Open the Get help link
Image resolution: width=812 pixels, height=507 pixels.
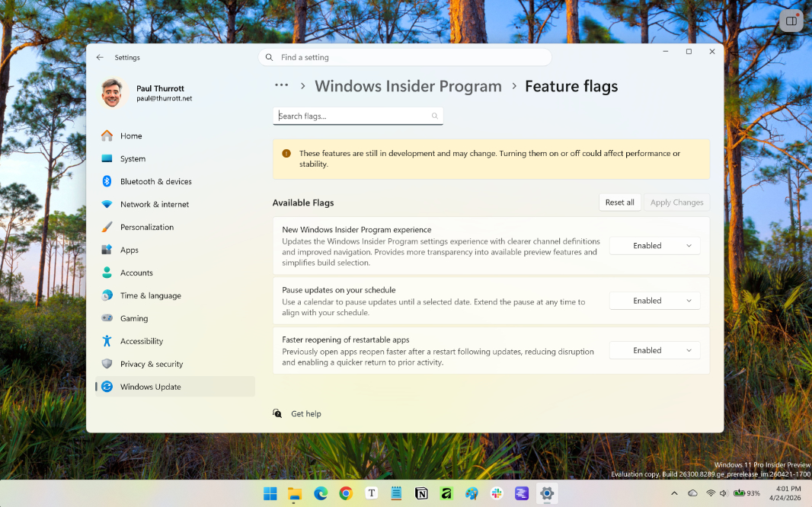305,413
